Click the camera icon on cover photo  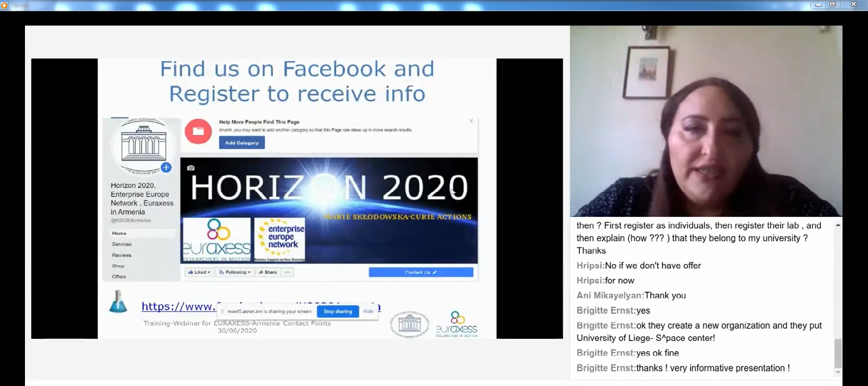190,168
